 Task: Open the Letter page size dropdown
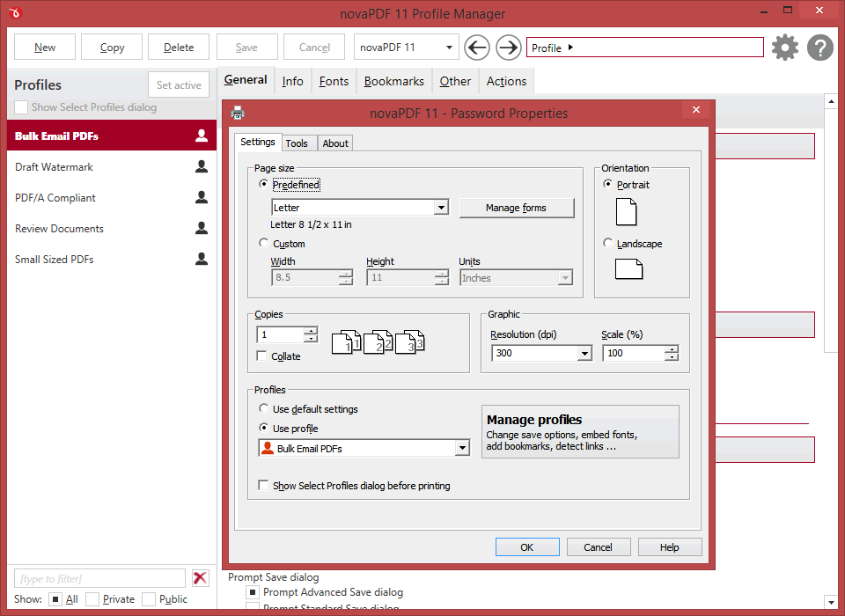[x=441, y=207]
